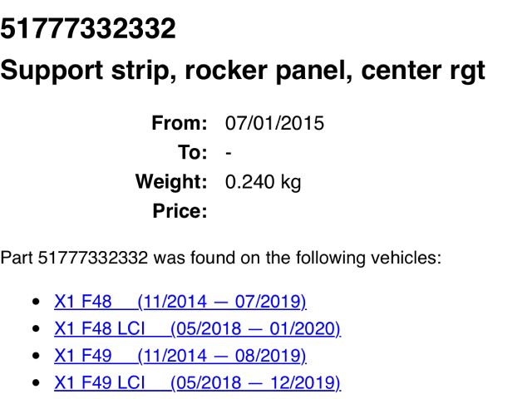Click the 51777332332 part number heading
The height and width of the screenshot is (399, 532).
click(x=88, y=29)
